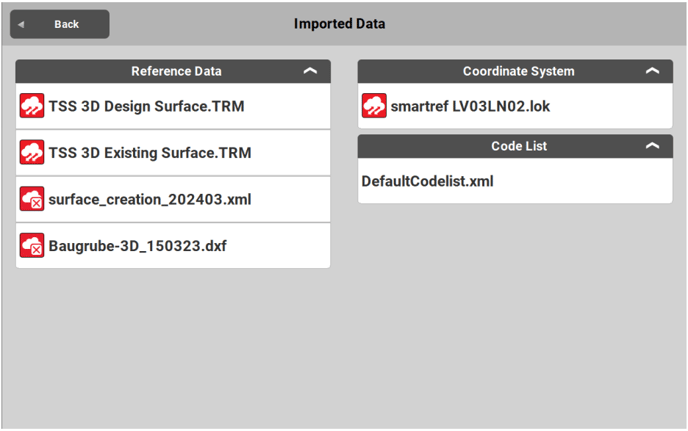Select the Coordinate System panel header
688x431 pixels.
pyautogui.click(x=518, y=72)
